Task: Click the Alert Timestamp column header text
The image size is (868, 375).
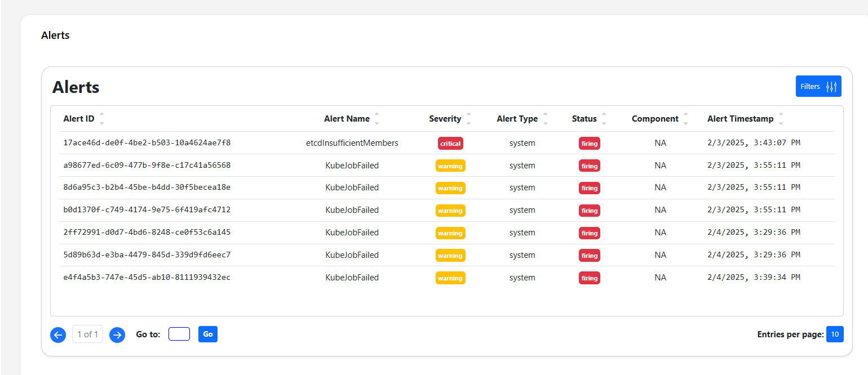Action: [x=741, y=119]
